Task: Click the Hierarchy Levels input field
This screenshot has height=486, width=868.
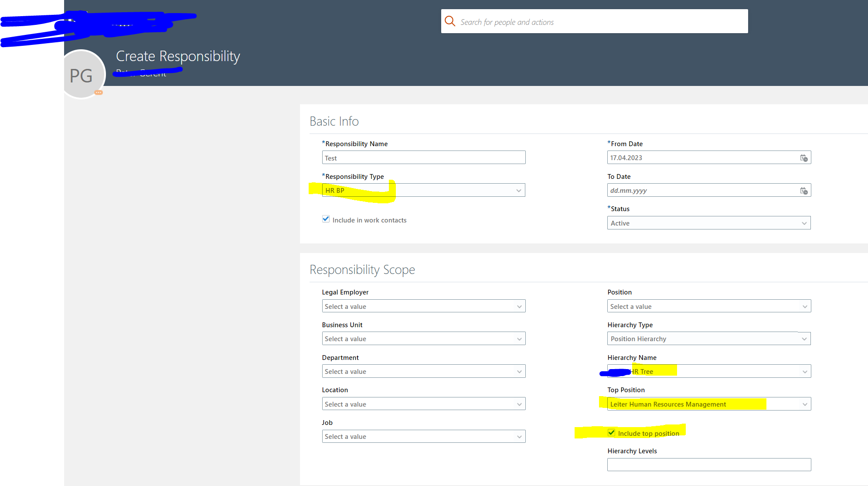Action: pyautogui.click(x=709, y=464)
